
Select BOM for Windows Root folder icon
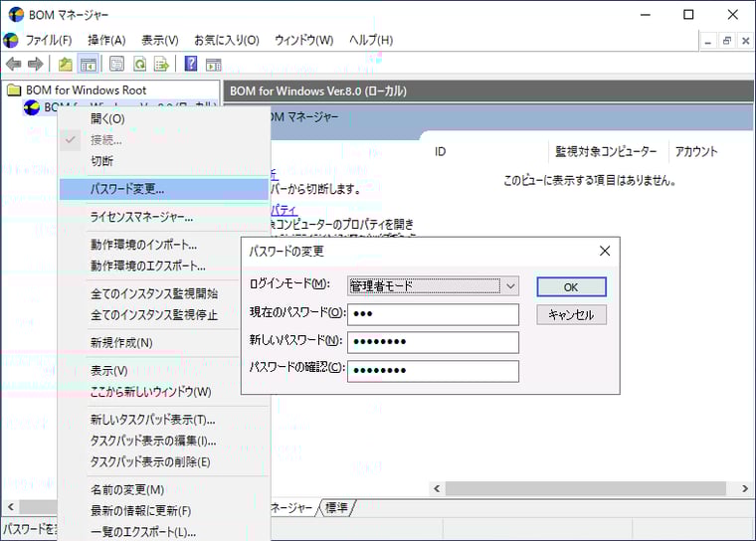[14, 90]
